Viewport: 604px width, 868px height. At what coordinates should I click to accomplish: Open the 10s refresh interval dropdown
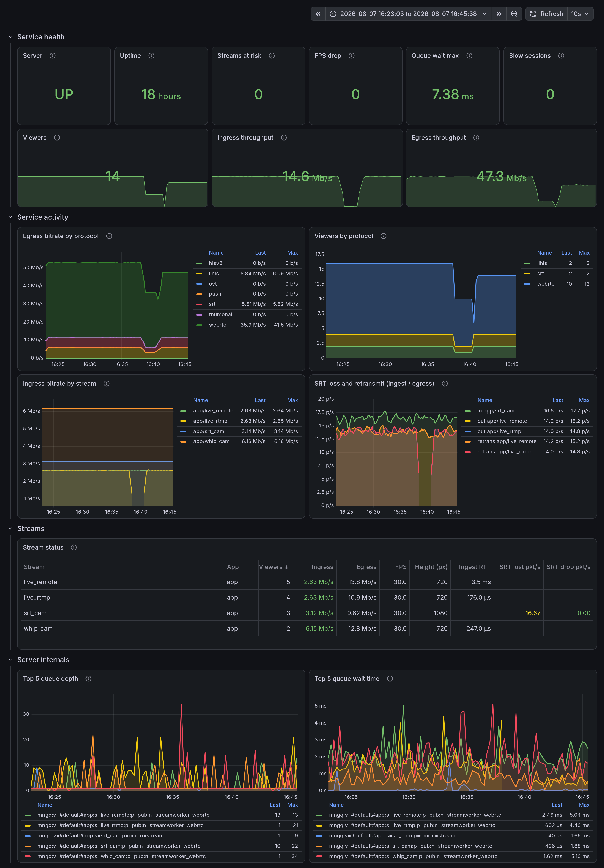580,14
